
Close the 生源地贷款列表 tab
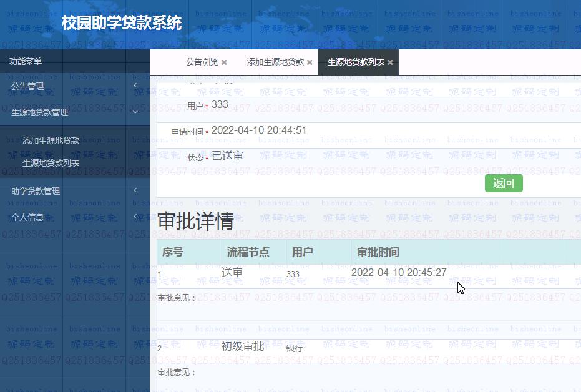click(x=390, y=62)
